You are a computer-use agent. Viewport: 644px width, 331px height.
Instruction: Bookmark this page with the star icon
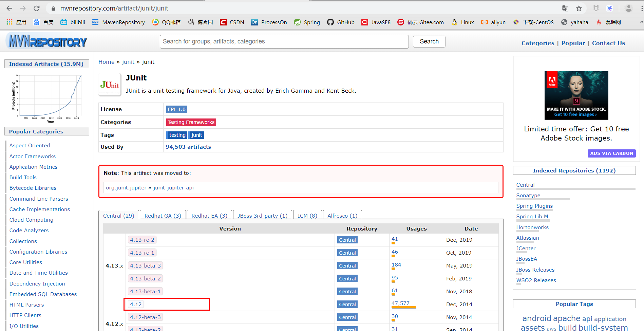[x=579, y=8]
